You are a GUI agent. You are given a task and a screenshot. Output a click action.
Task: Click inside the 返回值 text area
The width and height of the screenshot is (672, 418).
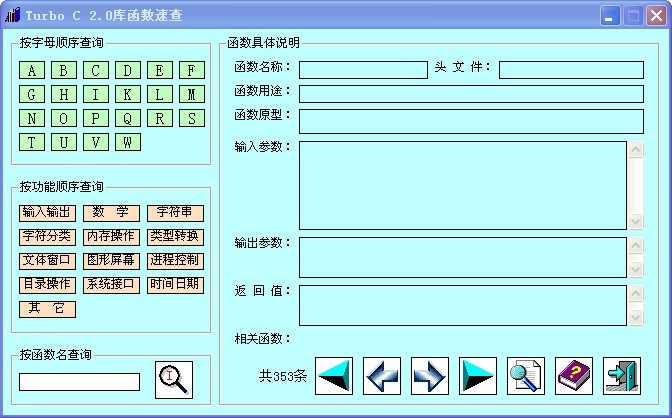coord(463,305)
